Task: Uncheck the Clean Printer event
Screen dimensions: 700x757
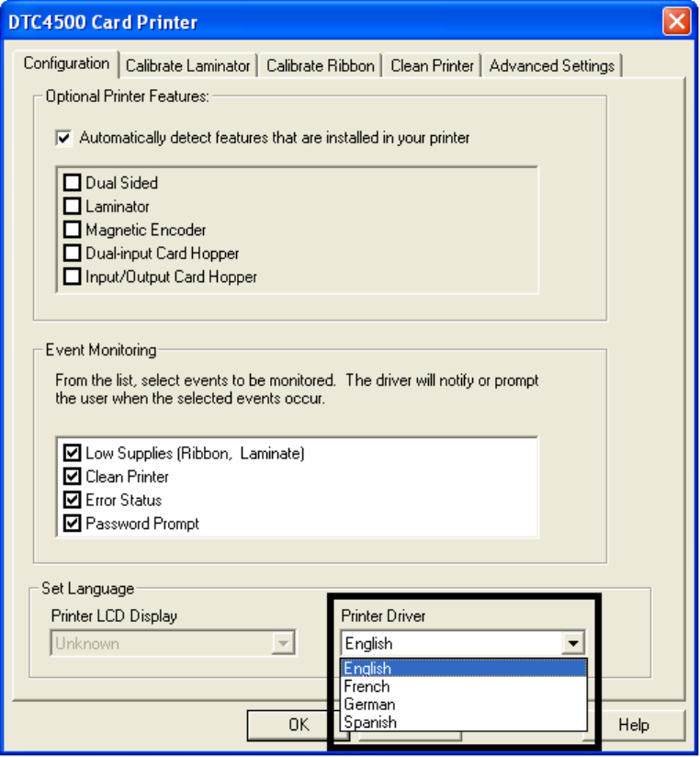Action: coord(73,477)
